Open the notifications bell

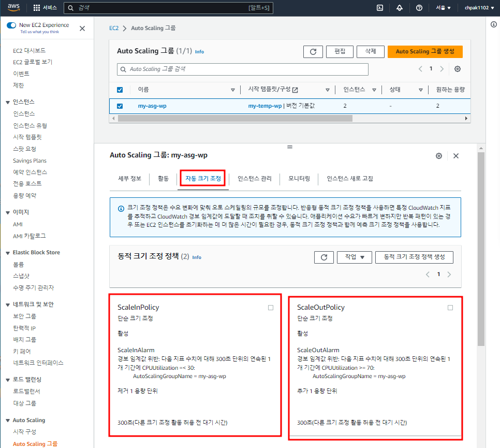tap(399, 8)
